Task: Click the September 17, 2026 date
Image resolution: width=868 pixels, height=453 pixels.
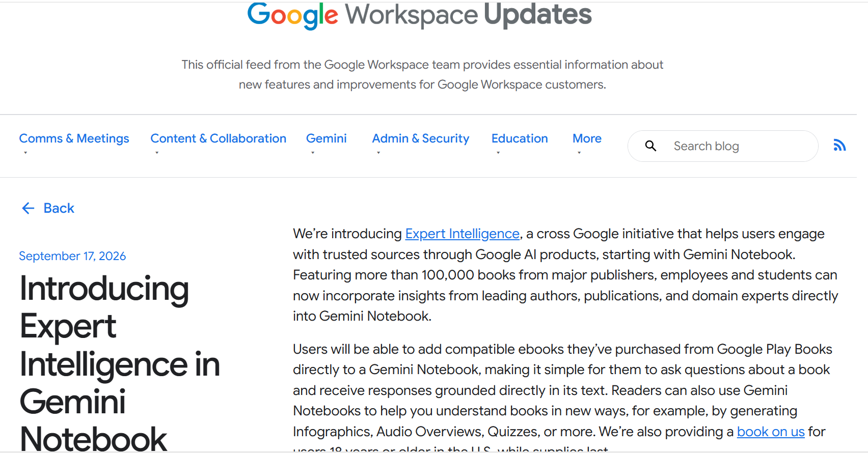Action: click(72, 256)
